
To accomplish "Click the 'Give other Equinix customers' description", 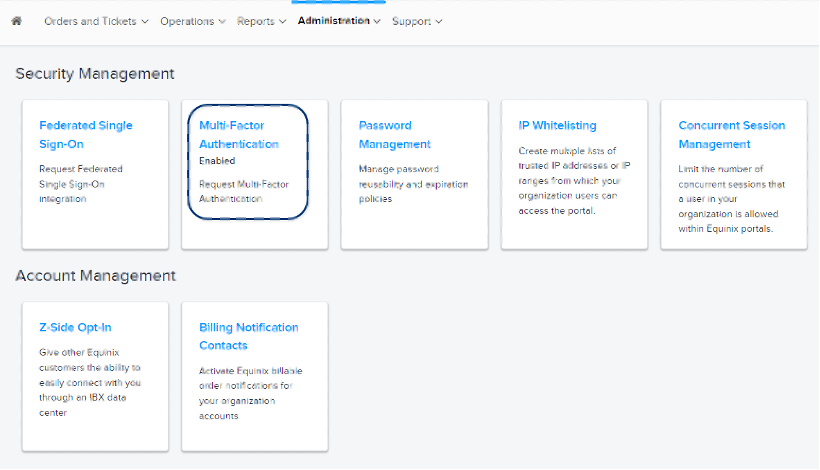I will [89, 380].
